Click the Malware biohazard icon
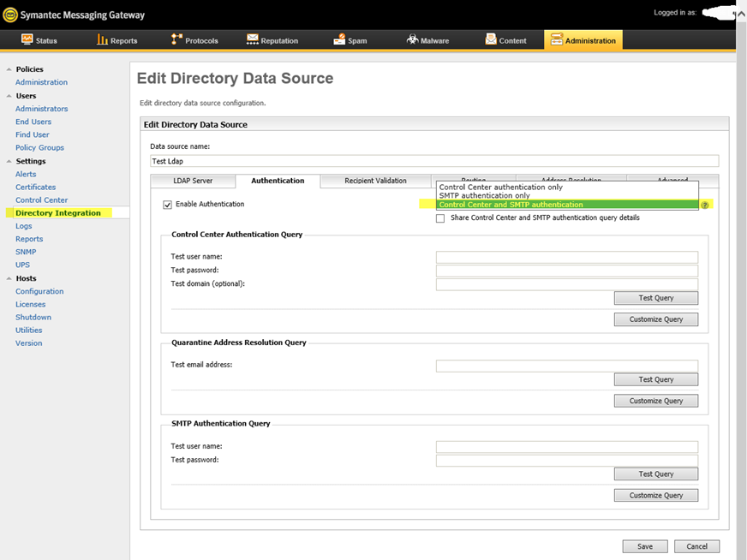747x560 pixels. coord(413,39)
